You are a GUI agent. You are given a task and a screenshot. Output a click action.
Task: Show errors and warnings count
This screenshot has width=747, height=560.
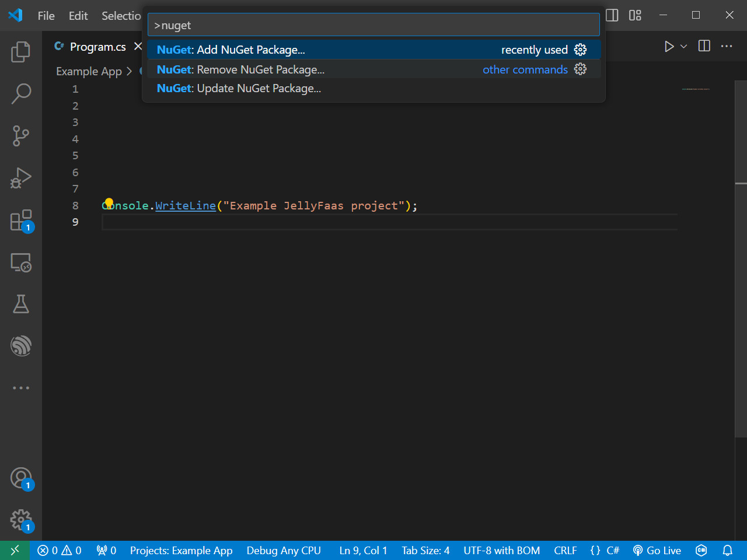[60, 550]
